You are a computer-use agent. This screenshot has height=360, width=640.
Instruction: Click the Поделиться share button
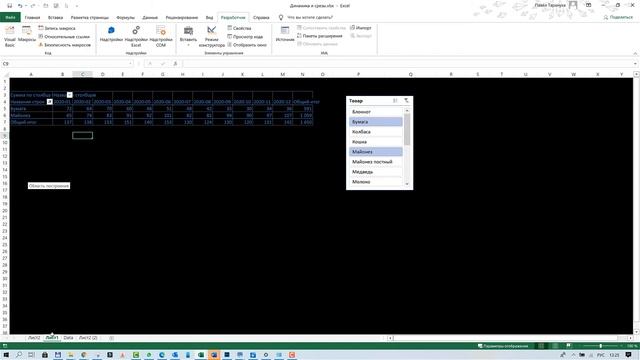pyautogui.click(x=618, y=17)
